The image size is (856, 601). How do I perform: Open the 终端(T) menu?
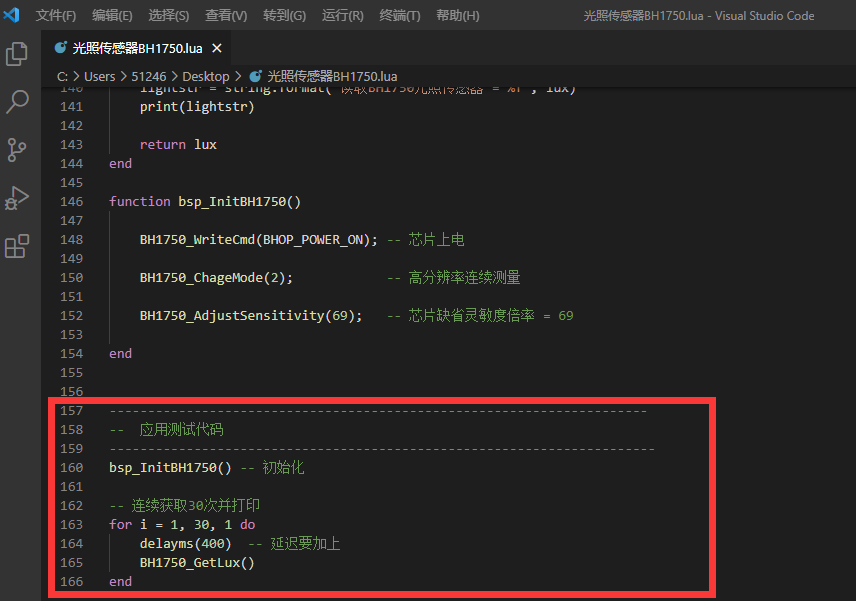click(x=400, y=15)
